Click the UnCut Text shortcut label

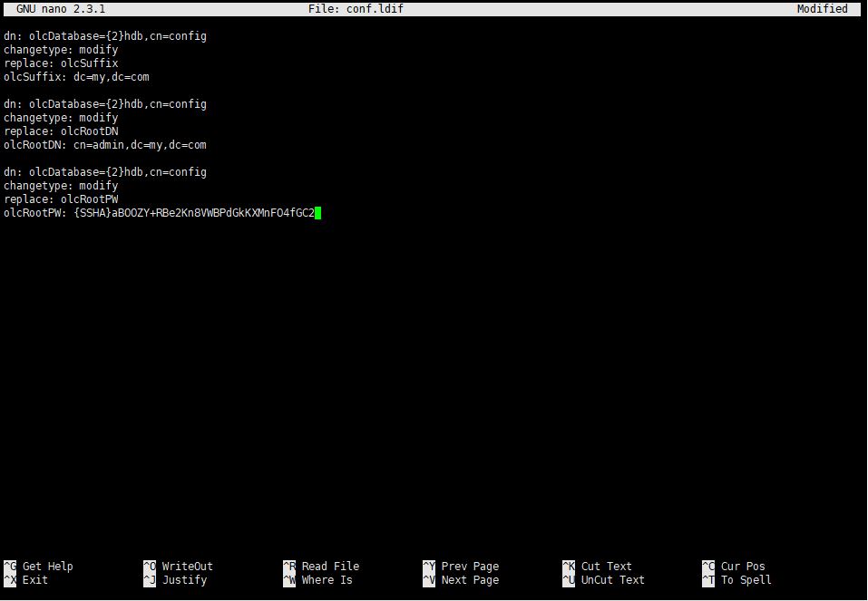(x=613, y=580)
